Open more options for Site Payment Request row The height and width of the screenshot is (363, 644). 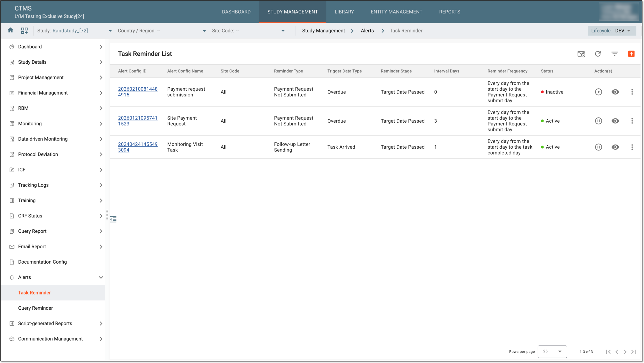632,121
